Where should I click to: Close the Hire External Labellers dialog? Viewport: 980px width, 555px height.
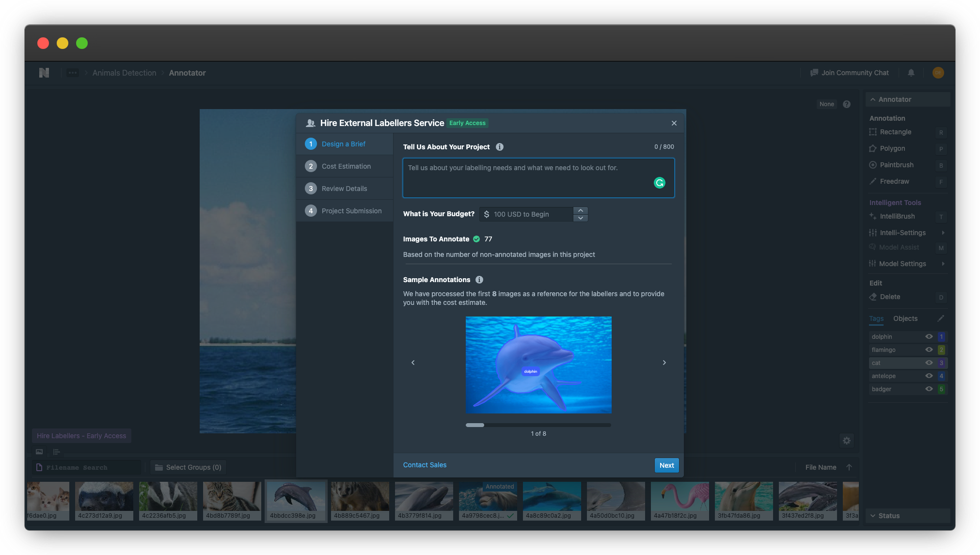tap(674, 123)
